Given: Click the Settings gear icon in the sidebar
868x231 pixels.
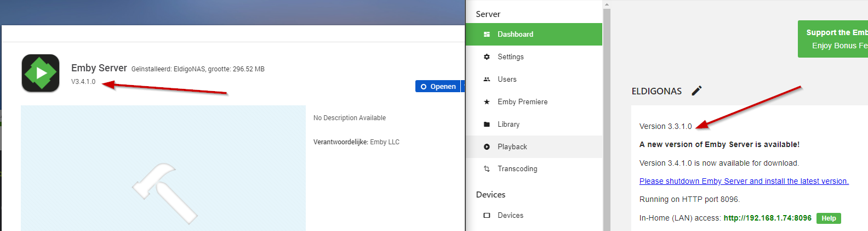Looking at the screenshot, I should (x=487, y=57).
